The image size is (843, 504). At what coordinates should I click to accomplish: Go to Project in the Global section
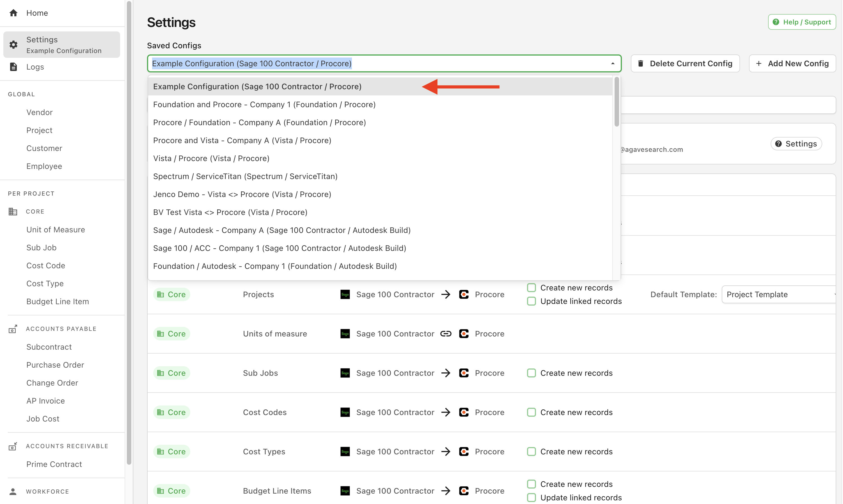(39, 130)
